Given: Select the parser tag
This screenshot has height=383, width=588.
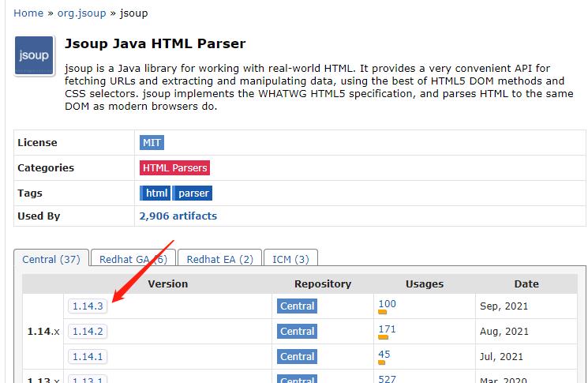Looking at the screenshot, I should click(x=193, y=193).
